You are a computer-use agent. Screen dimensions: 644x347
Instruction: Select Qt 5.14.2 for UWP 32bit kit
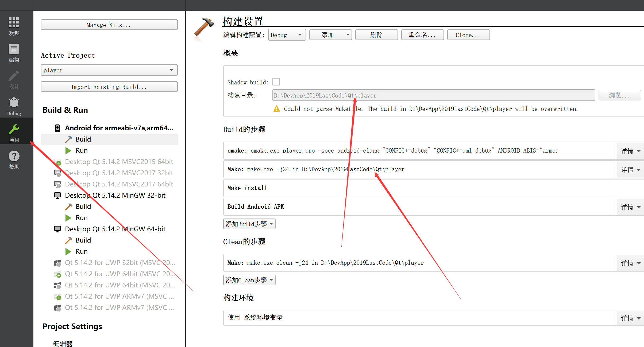[x=120, y=263]
